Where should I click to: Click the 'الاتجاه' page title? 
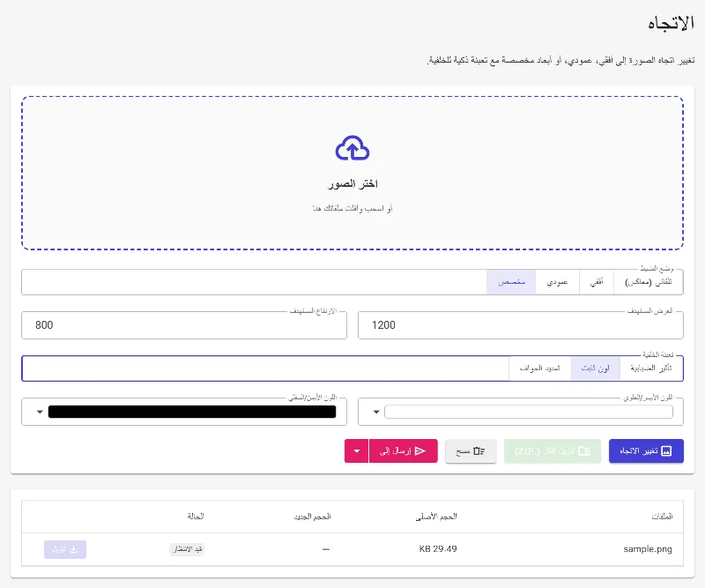coord(672,24)
